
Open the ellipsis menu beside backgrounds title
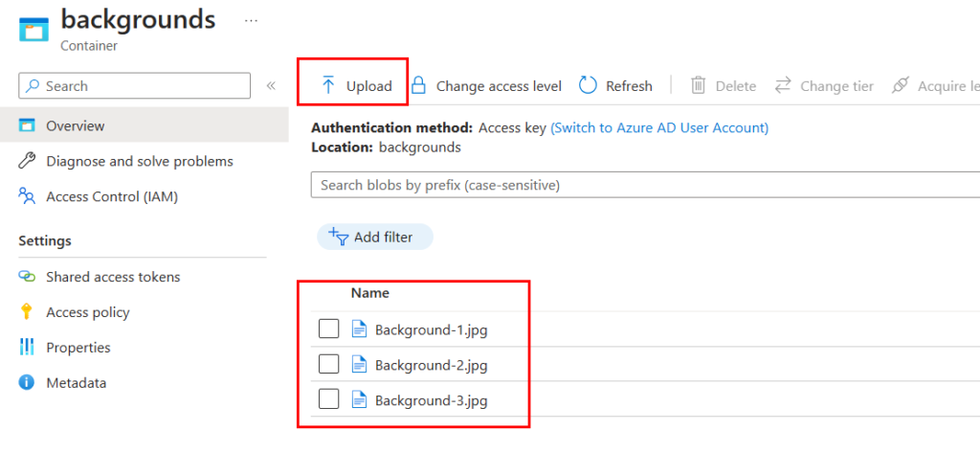(251, 20)
